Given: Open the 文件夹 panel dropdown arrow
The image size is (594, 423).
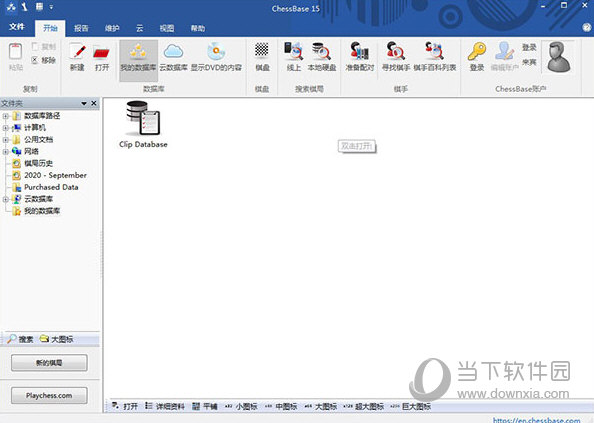Looking at the screenshot, I should (x=84, y=103).
